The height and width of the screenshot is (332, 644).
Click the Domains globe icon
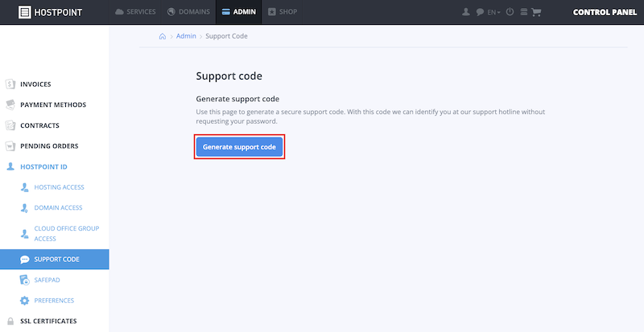click(171, 12)
